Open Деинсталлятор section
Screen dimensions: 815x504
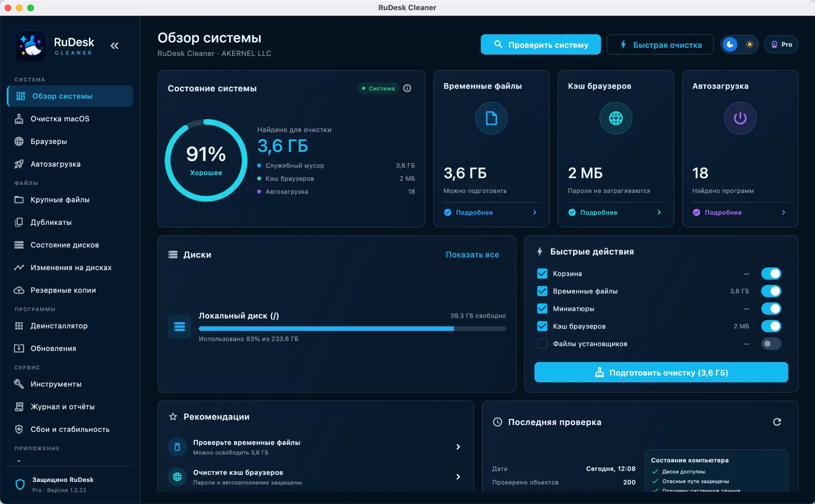point(70,326)
